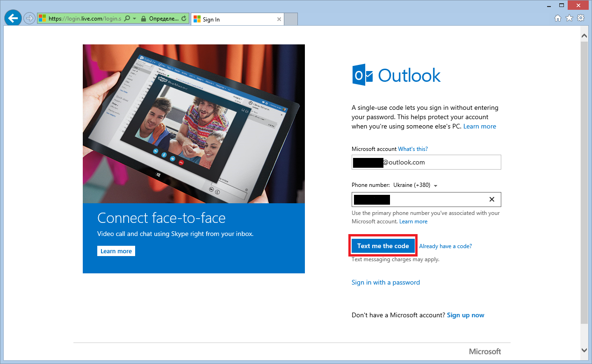Click the security lock icon in the address bar
The width and height of the screenshot is (592, 364).
[143, 19]
